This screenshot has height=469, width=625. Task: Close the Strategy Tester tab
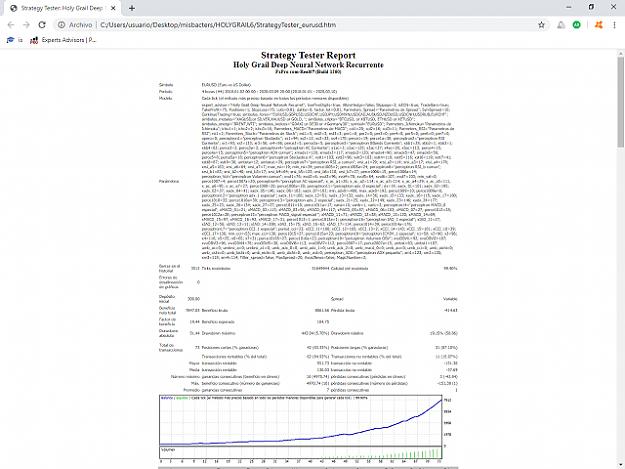pos(113,8)
